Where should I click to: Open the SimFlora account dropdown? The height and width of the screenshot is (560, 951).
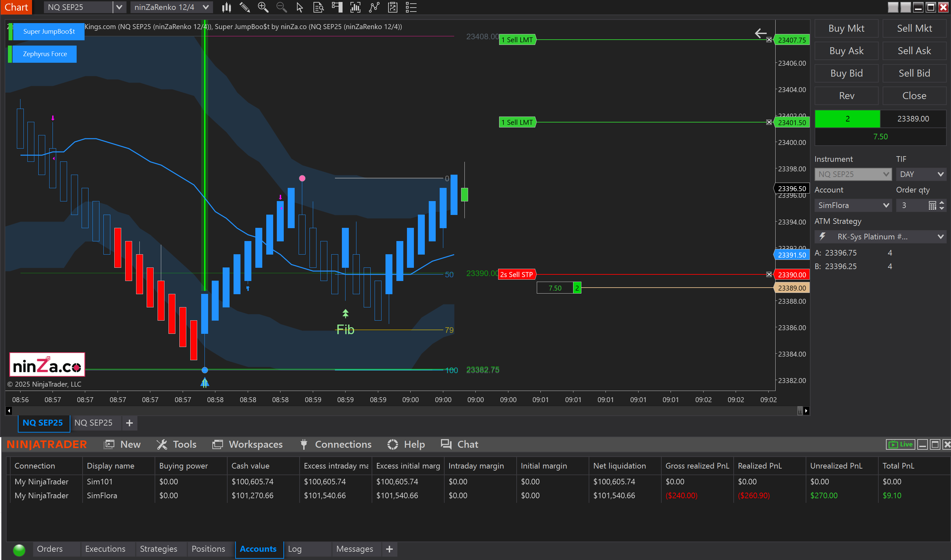[853, 205]
